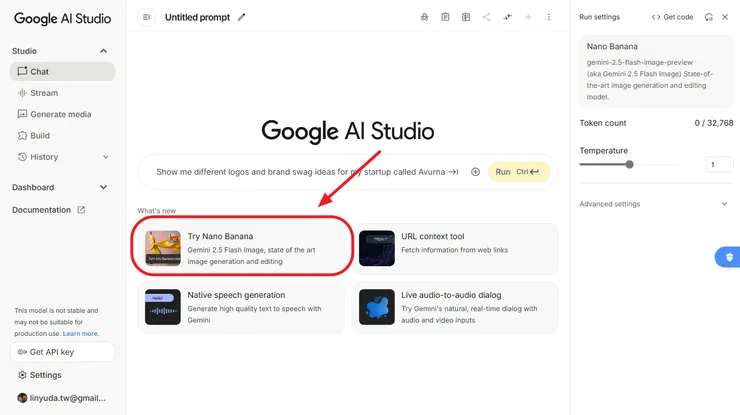Image resolution: width=740 pixels, height=415 pixels.
Task: Click the Run button
Action: click(518, 172)
